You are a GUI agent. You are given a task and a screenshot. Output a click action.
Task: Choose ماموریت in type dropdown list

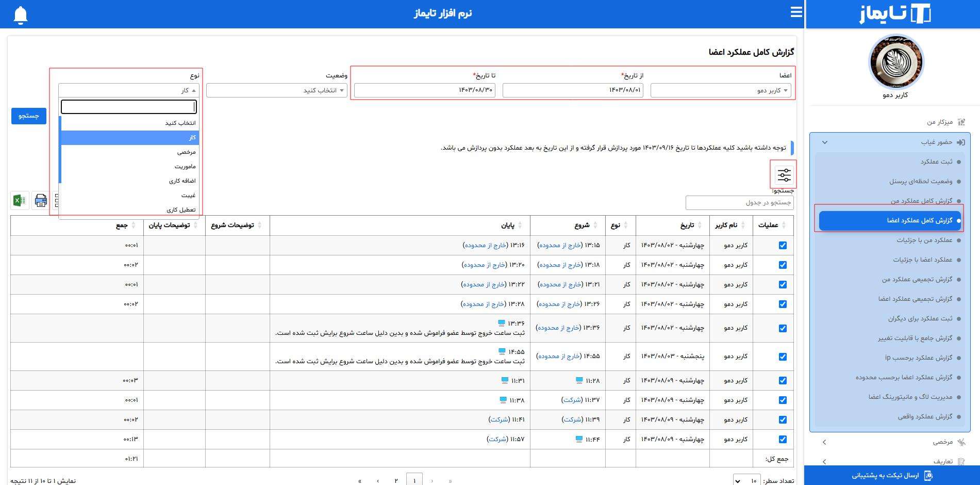point(129,167)
